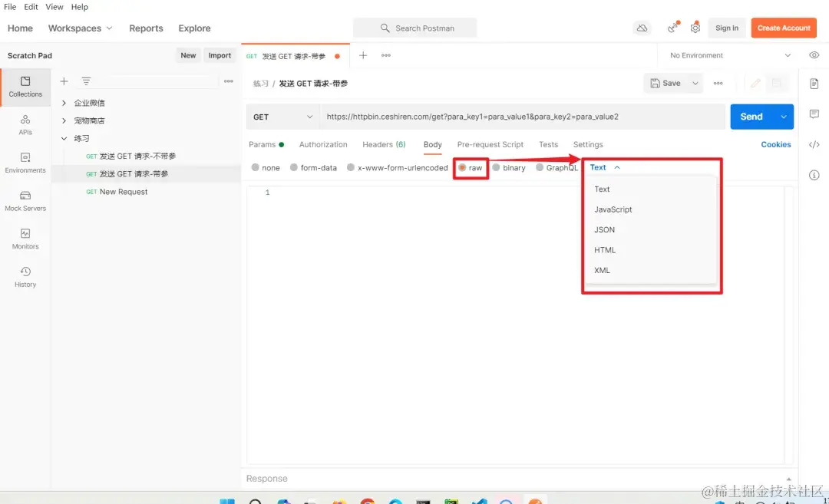The width and height of the screenshot is (829, 504).
Task: Select the binary body type
Action: coord(509,167)
